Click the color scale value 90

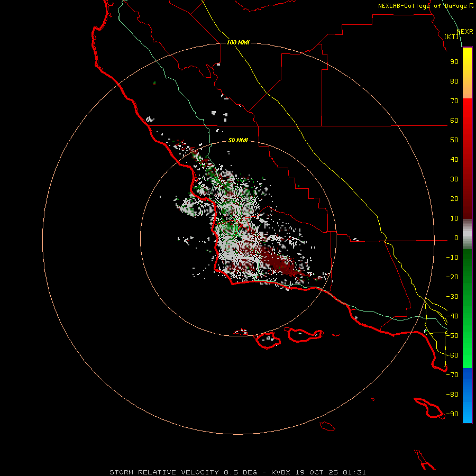454,62
